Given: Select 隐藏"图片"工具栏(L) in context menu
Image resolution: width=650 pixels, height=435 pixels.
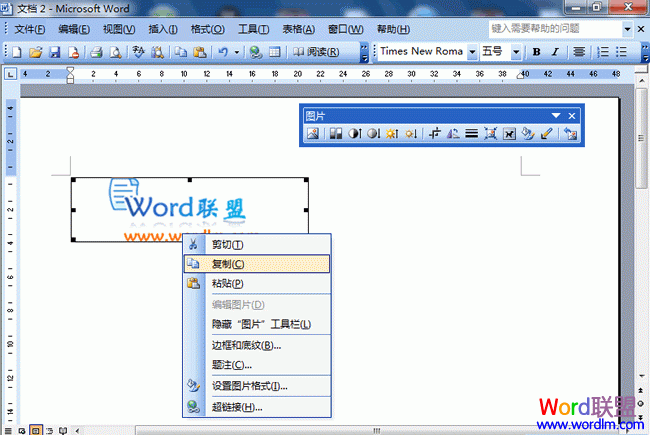Looking at the screenshot, I should (257, 324).
